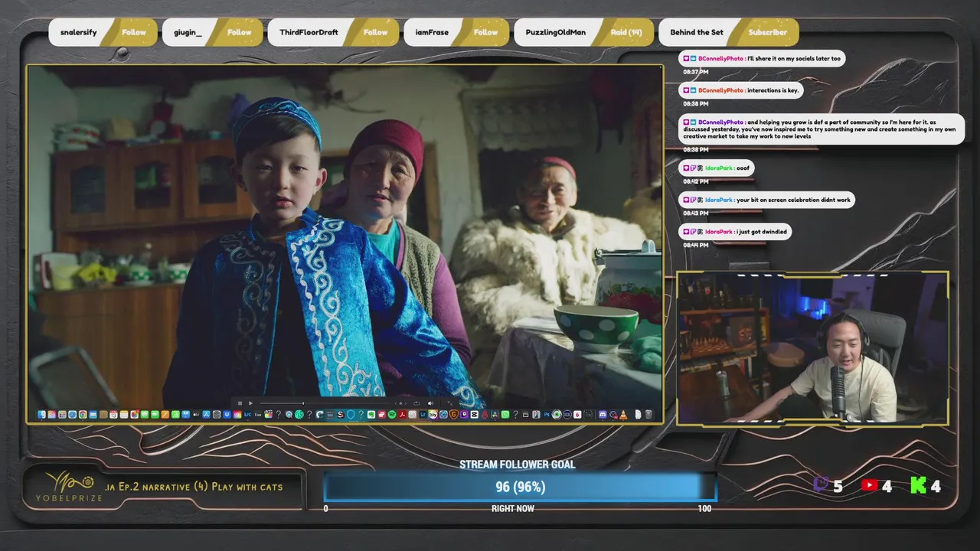Open Apple TV in the dock
This screenshot has width=980, height=551.
[196, 414]
